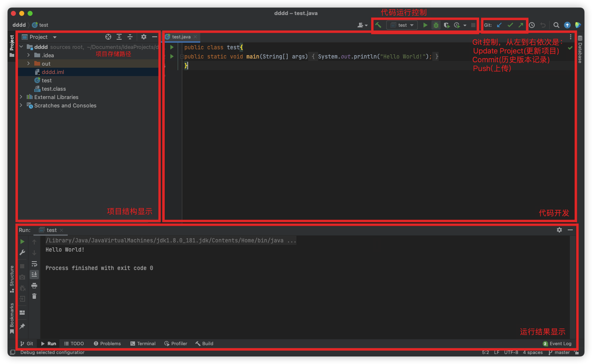Hide the Run panel with minus icon

[570, 230]
